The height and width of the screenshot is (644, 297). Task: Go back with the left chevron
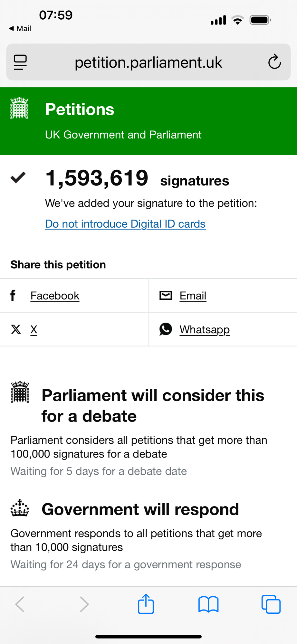[x=20, y=604]
